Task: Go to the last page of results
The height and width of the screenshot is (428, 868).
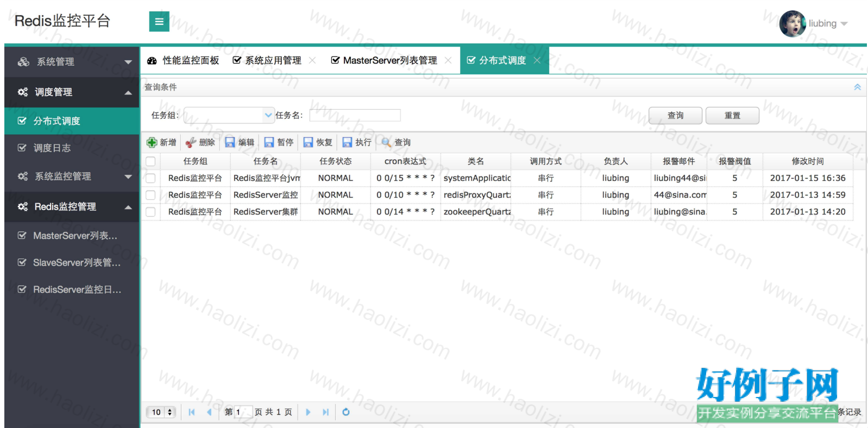Action: click(325, 412)
